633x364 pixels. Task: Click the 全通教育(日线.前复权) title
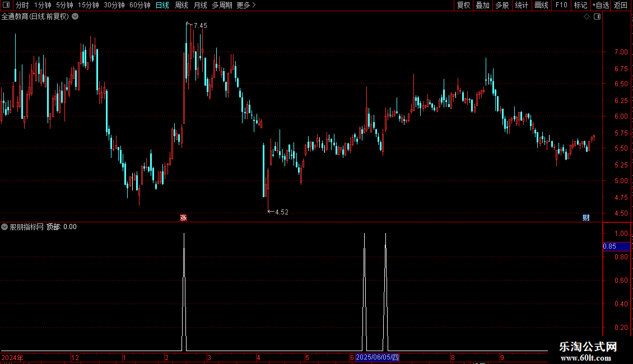tap(35, 17)
